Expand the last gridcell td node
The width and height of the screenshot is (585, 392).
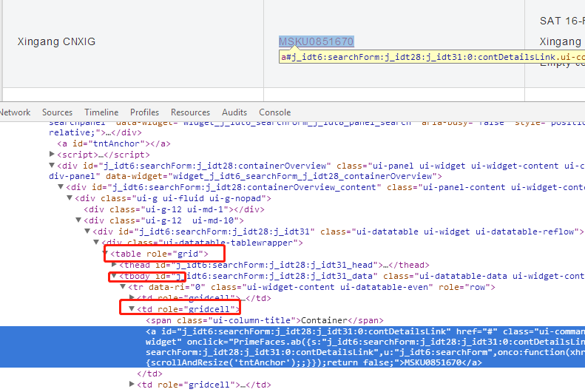(x=132, y=384)
